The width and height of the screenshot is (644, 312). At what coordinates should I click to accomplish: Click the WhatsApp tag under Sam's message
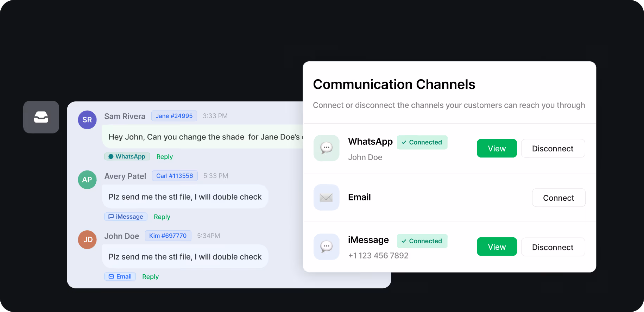tap(127, 156)
